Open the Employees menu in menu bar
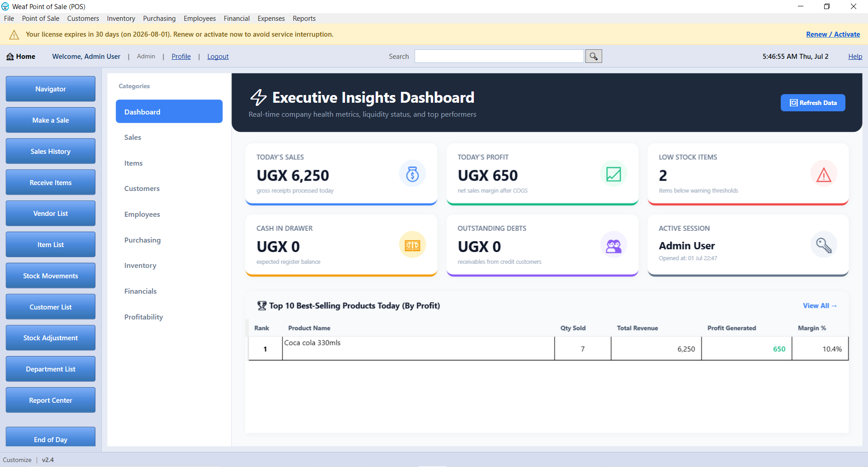 click(200, 19)
